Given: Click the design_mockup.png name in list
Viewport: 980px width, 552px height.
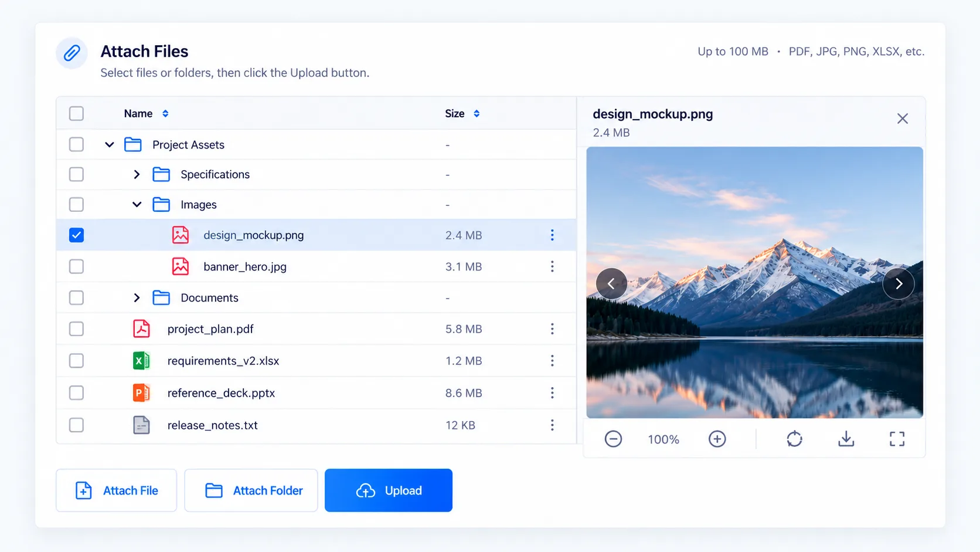Looking at the screenshot, I should pos(253,235).
